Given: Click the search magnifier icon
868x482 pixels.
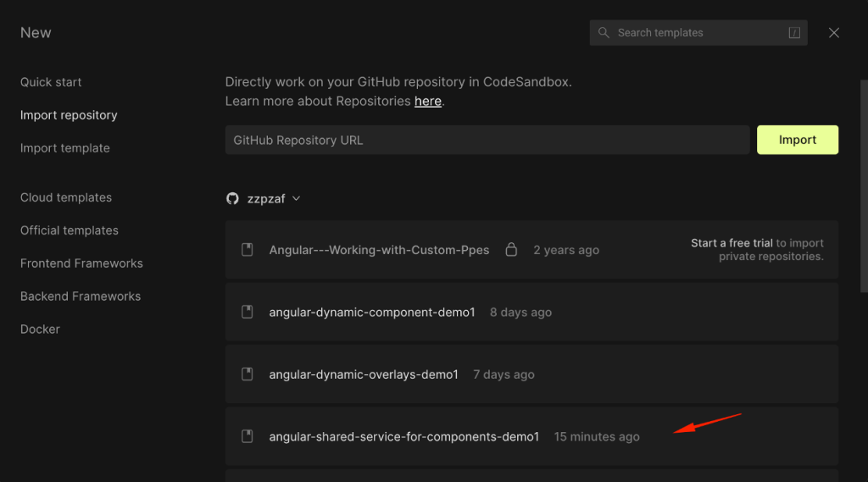Looking at the screenshot, I should (604, 33).
